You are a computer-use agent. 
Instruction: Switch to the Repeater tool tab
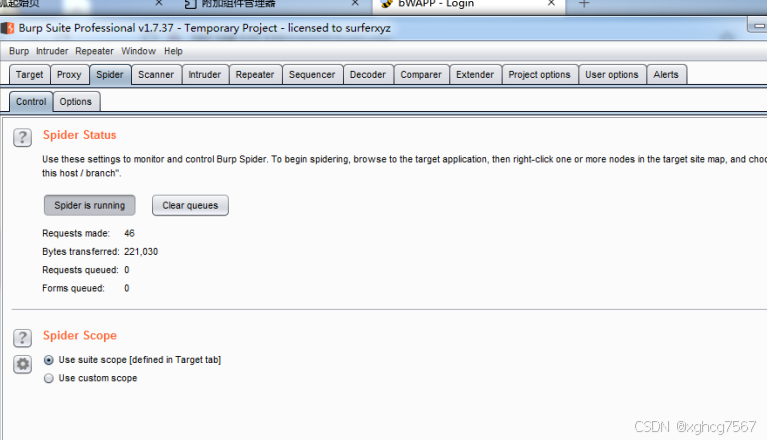255,75
